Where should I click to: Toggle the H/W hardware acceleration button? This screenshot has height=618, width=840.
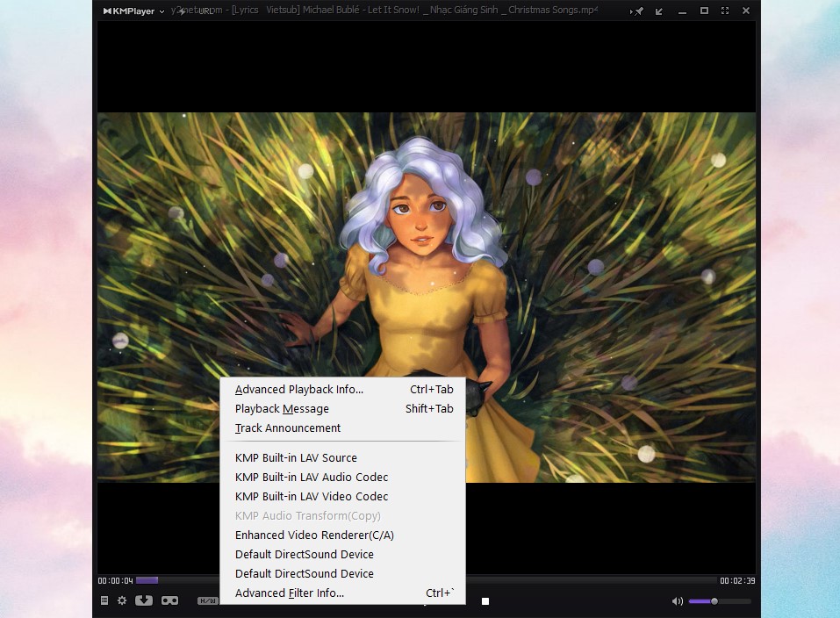(x=207, y=600)
